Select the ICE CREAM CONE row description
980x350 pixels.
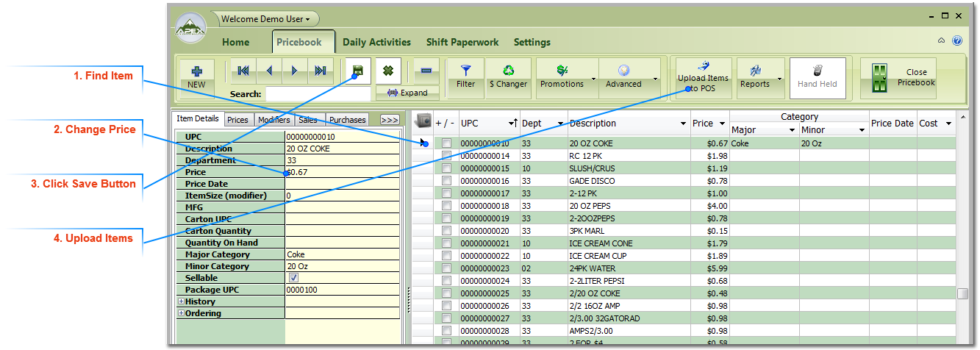coord(601,243)
